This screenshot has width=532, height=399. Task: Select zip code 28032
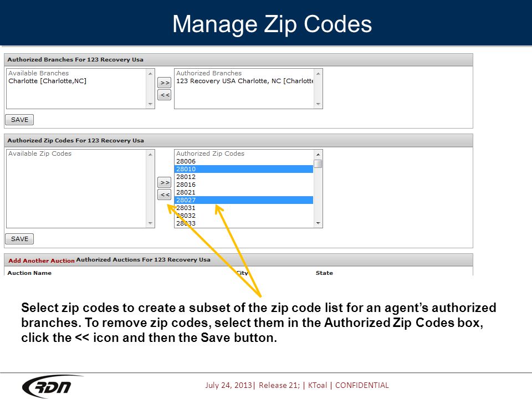[244, 216]
